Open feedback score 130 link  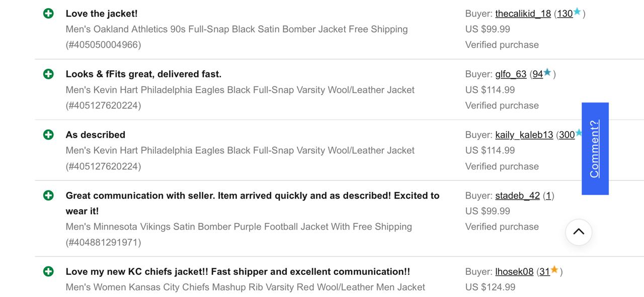pos(565,14)
